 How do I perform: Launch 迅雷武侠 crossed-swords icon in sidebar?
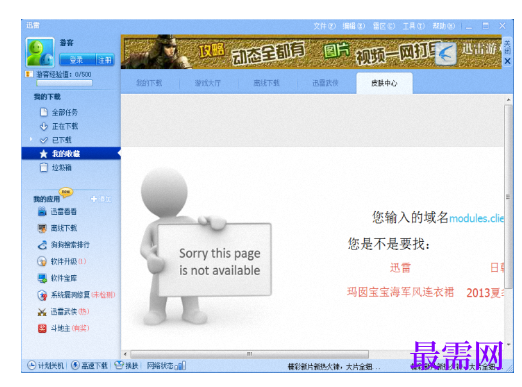[42, 312]
